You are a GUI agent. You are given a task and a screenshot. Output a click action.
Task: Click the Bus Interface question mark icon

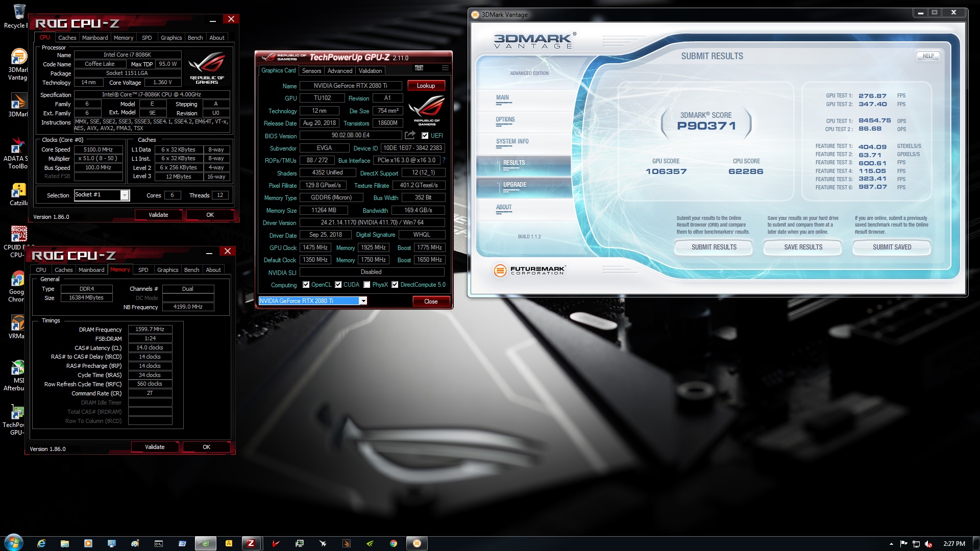[444, 160]
